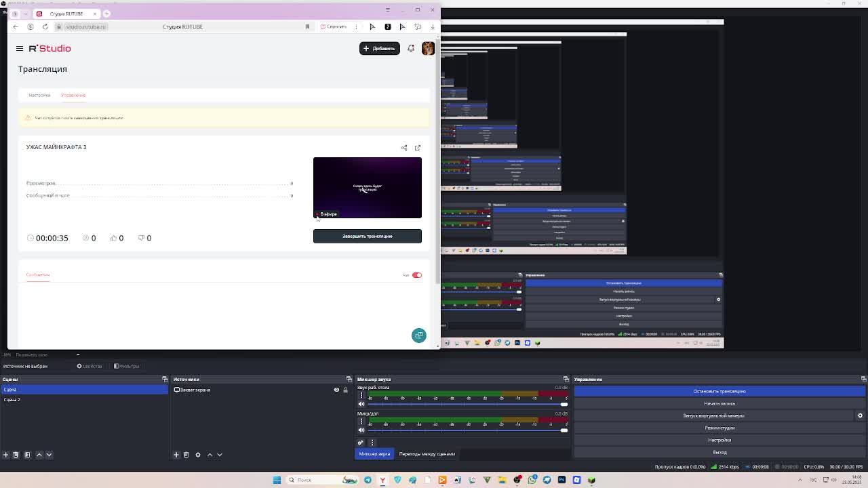868x488 pixels.
Task: Pop out the Сцены dock panel
Action: click(165, 379)
